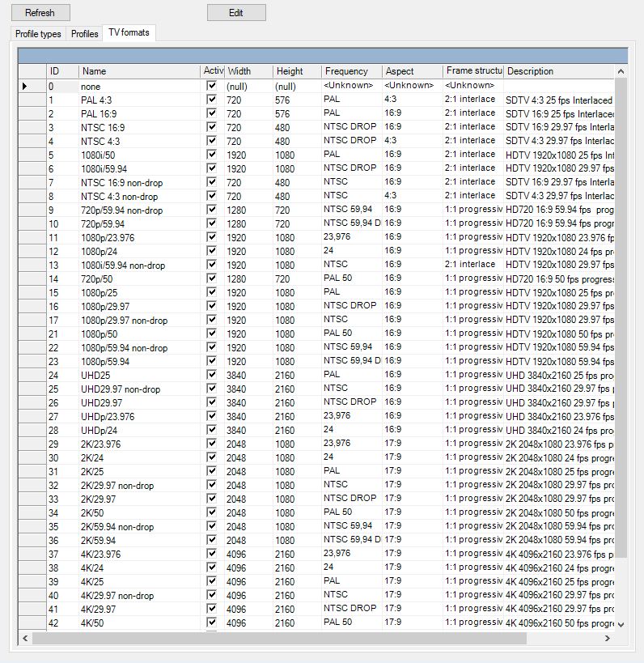
Task: Open the Profiles tab
Action: (x=84, y=34)
